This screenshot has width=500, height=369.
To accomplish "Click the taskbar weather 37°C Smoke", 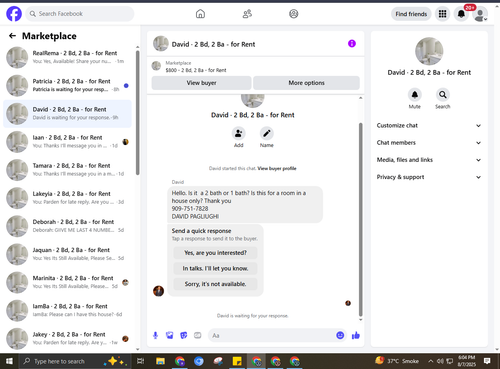I will click(397, 361).
